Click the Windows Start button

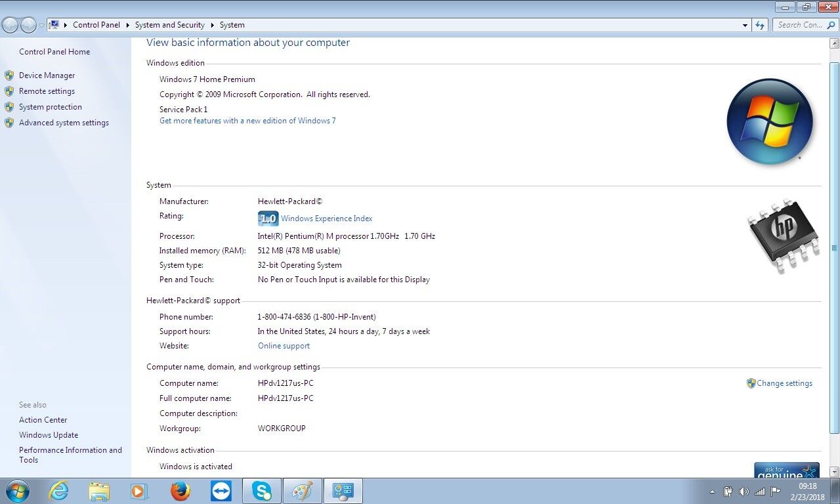point(17,491)
